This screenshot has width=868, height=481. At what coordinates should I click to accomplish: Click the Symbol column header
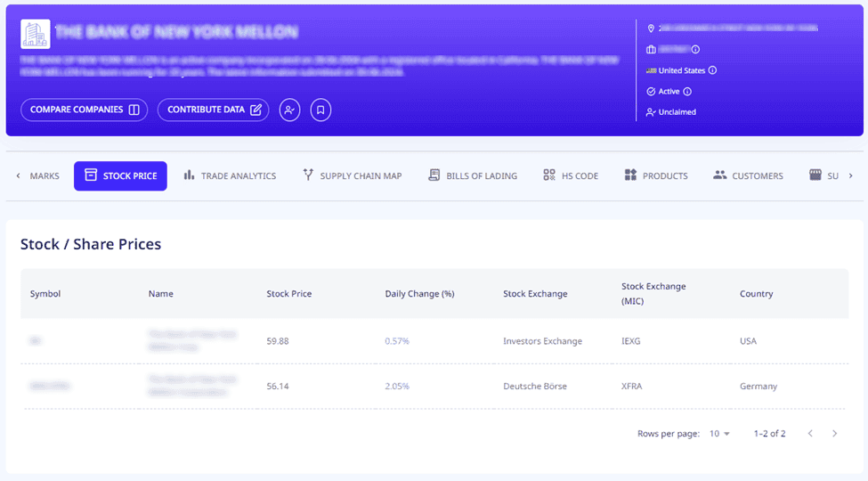pyautogui.click(x=45, y=294)
